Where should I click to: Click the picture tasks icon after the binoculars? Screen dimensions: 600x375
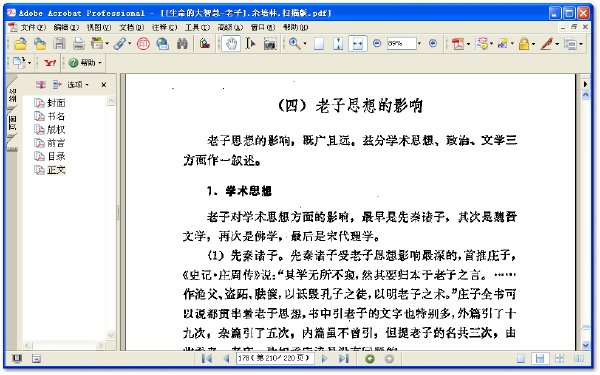click(x=205, y=44)
